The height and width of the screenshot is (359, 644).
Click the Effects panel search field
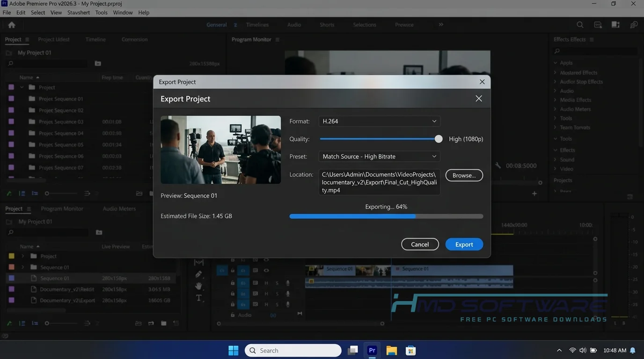click(x=595, y=51)
